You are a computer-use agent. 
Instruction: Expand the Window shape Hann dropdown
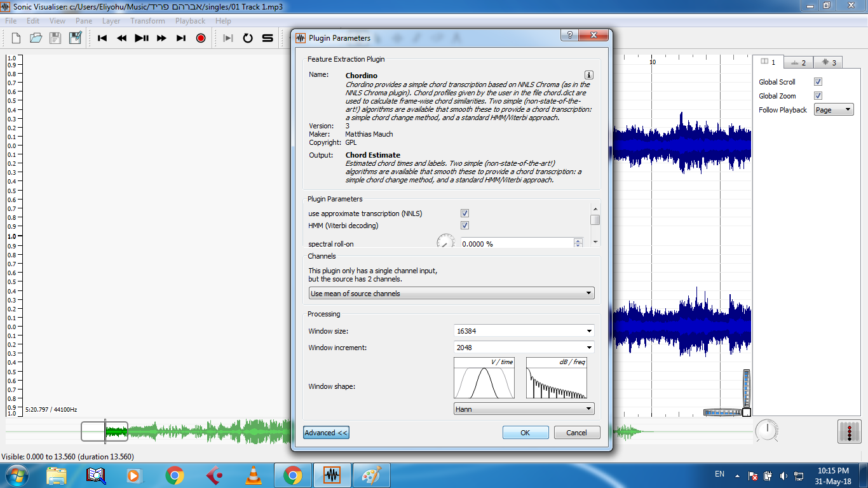(x=524, y=409)
